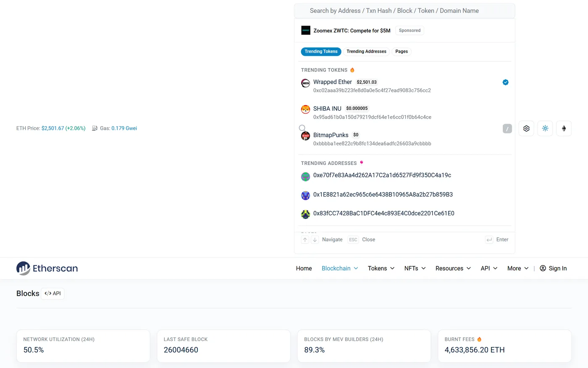Open the Resources dropdown menu
Screen dimensions: 588x368
453,268
